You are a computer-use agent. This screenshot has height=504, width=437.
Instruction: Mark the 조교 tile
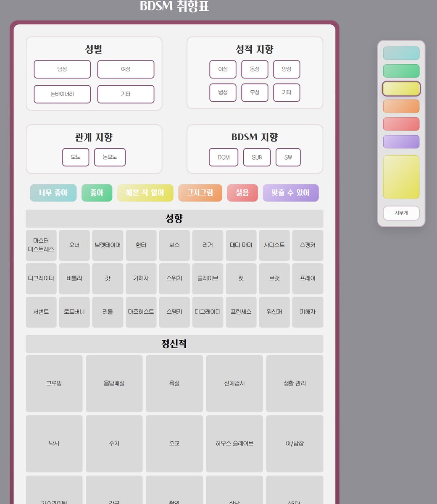174,444
